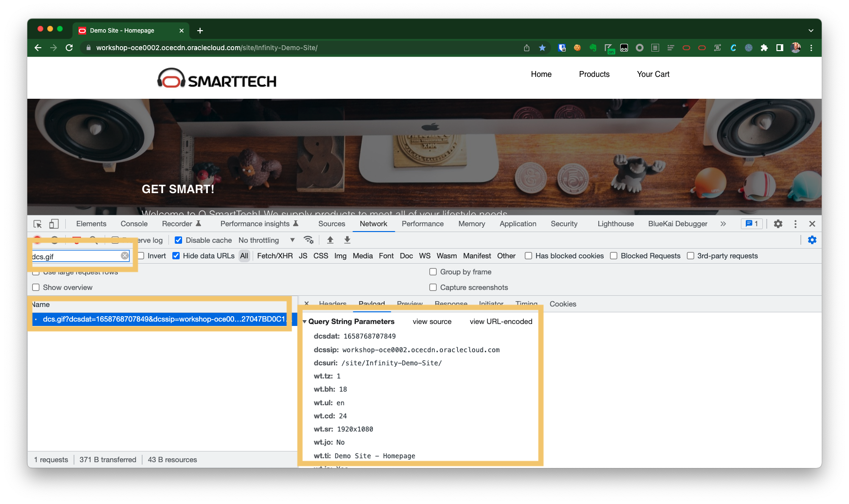Click the extension showing the green "on" badge

coord(609,48)
